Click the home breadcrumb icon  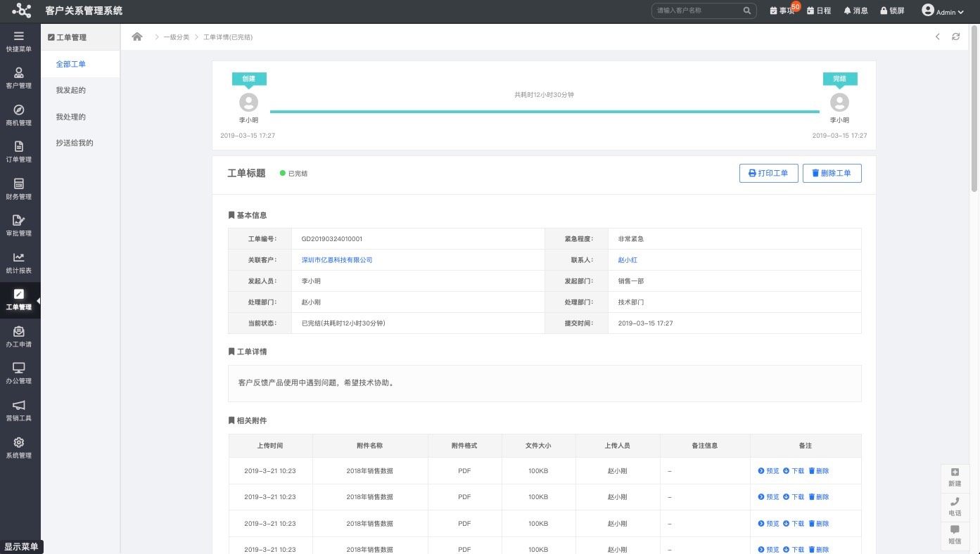(137, 37)
